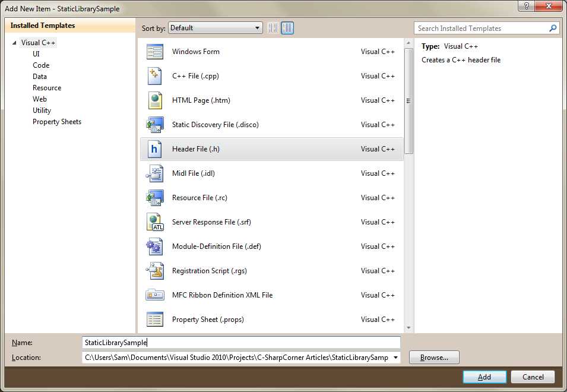This screenshot has width=567, height=392.
Task: Click the search magnifier icon
Action: pos(553,27)
